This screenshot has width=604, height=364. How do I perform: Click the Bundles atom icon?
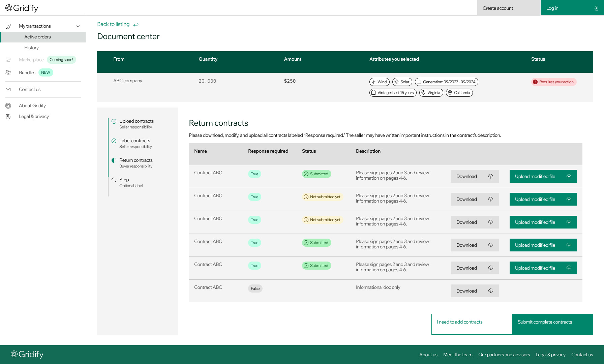(8, 72)
